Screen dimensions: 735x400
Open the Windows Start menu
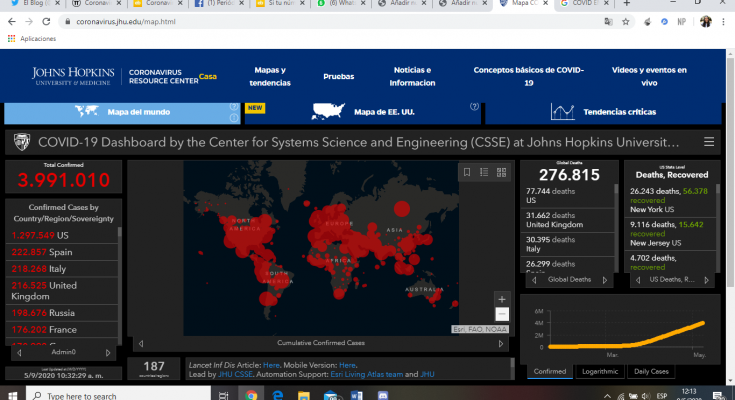click(x=13, y=395)
